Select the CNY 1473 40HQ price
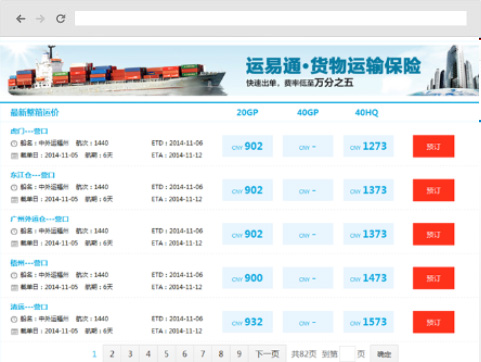 point(368,278)
